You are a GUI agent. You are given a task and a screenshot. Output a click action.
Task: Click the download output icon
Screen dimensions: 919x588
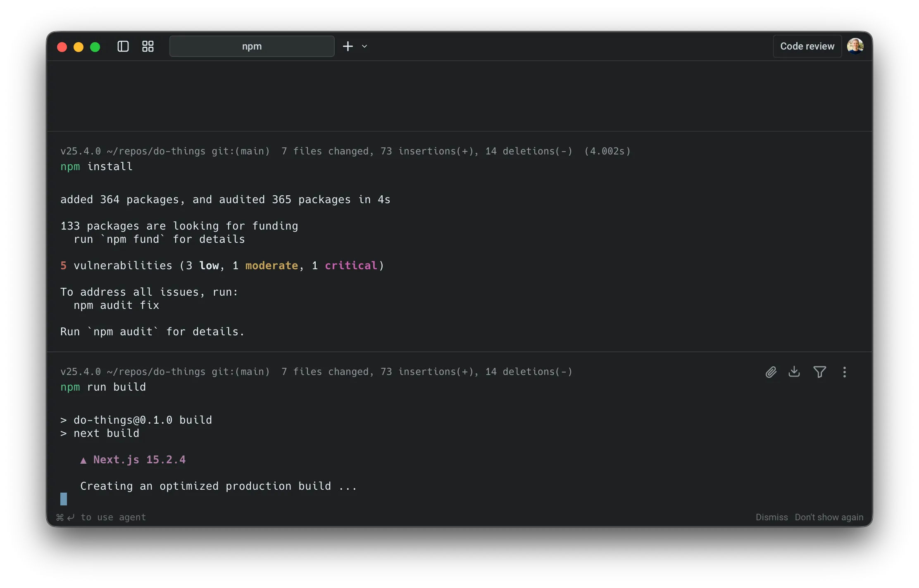point(794,372)
